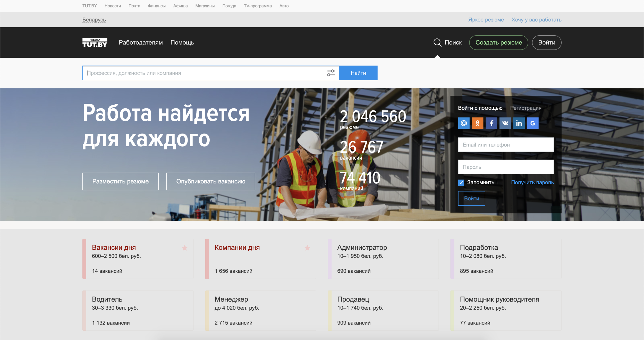
Task: Open the Помощь menu item
Action: tap(182, 43)
